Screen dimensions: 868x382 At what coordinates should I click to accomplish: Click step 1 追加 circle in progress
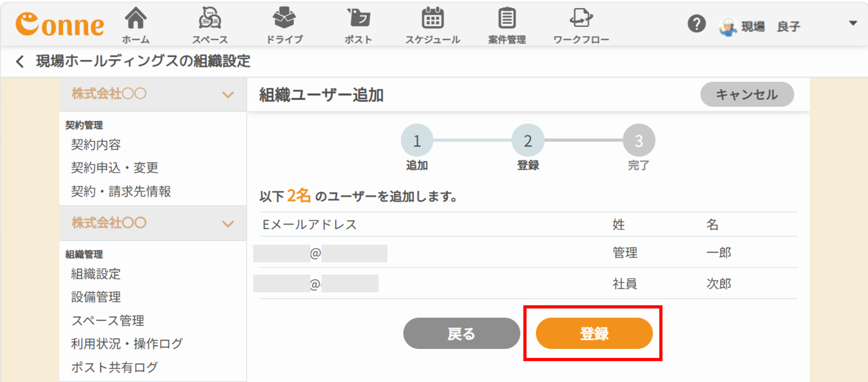417,140
